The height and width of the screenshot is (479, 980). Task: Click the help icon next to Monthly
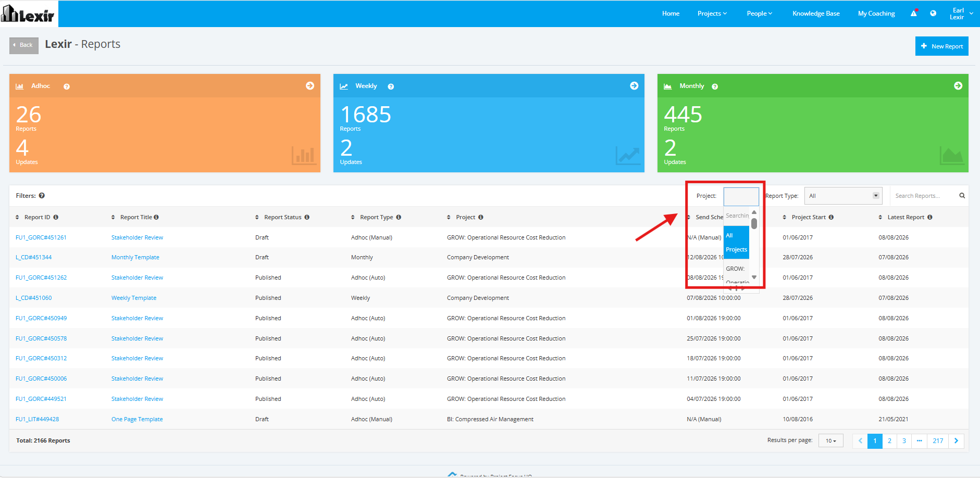point(715,87)
